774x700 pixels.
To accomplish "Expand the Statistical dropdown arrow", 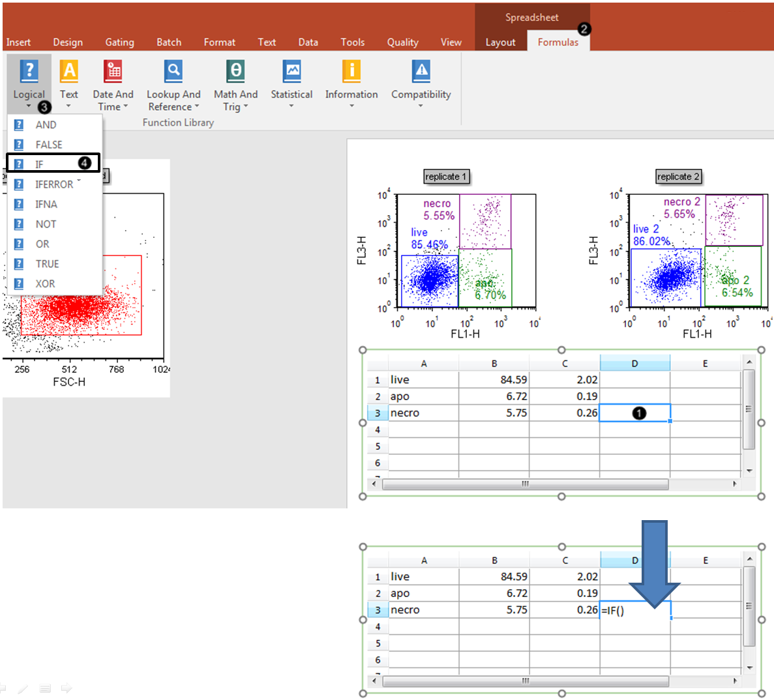I will [x=291, y=106].
